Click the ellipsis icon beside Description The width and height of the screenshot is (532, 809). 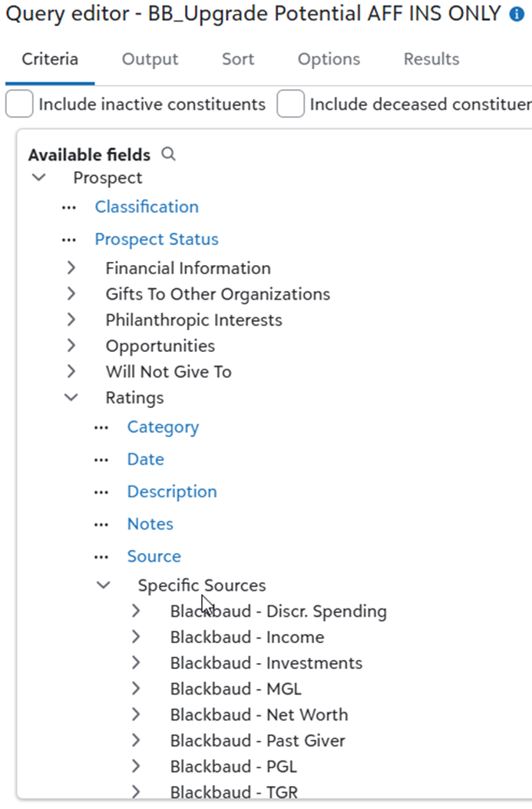click(x=101, y=492)
